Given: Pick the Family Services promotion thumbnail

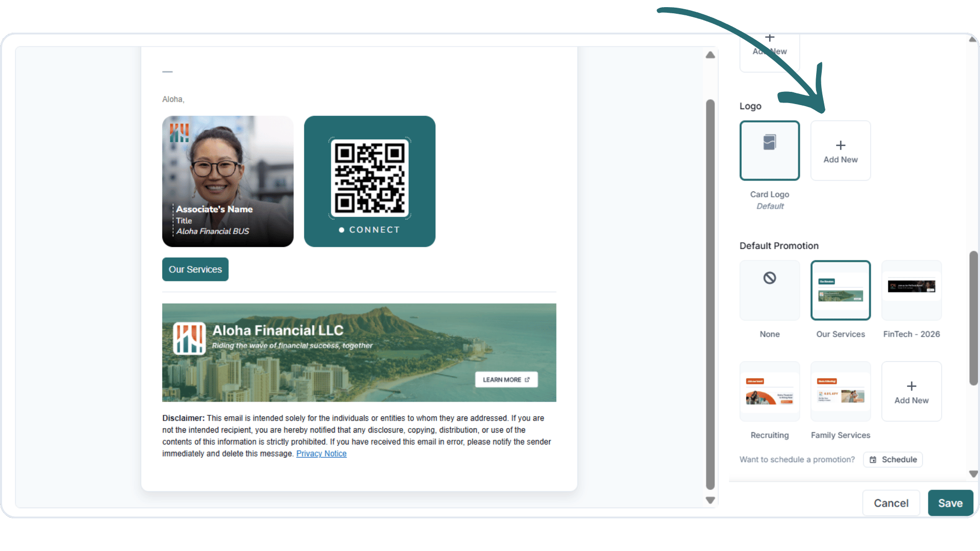Looking at the screenshot, I should [x=840, y=391].
